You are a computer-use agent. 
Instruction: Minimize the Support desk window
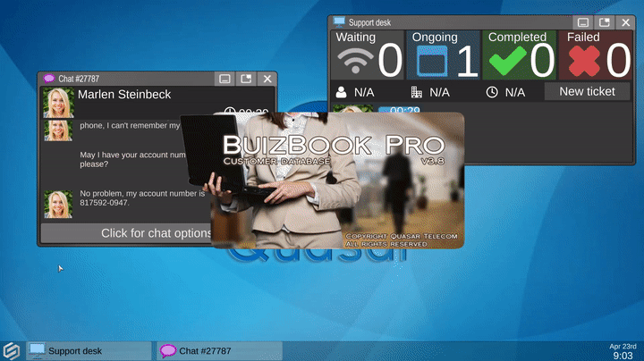coord(583,22)
